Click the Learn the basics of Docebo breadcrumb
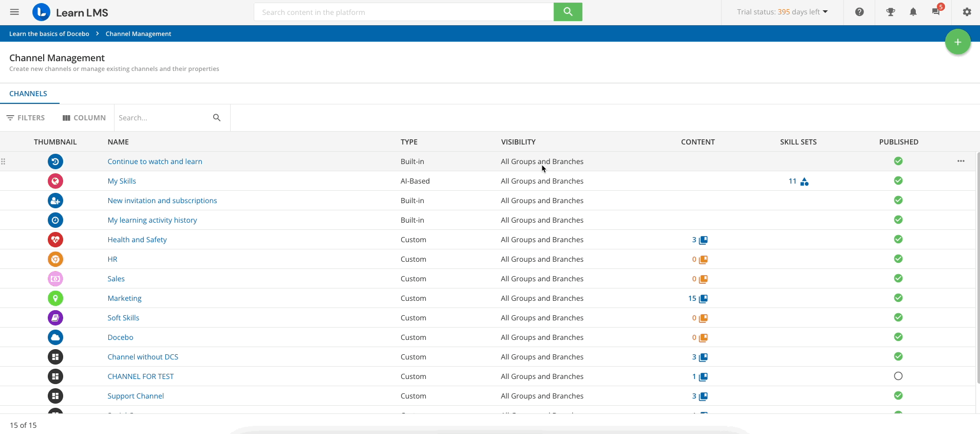This screenshot has width=980, height=434. pyautogui.click(x=49, y=33)
